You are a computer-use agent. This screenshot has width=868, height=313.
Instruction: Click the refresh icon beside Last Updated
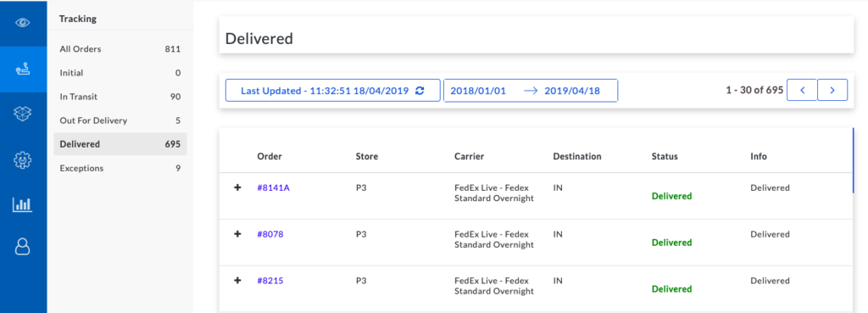[420, 91]
